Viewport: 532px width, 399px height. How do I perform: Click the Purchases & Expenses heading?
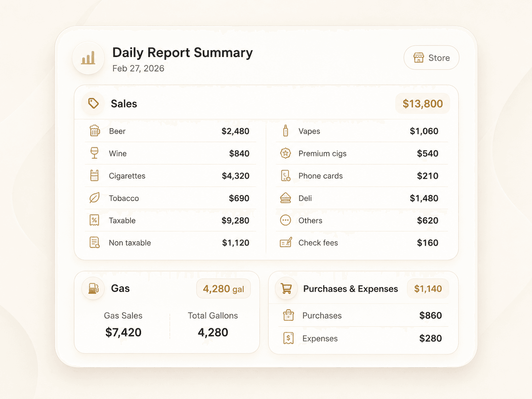(351, 289)
